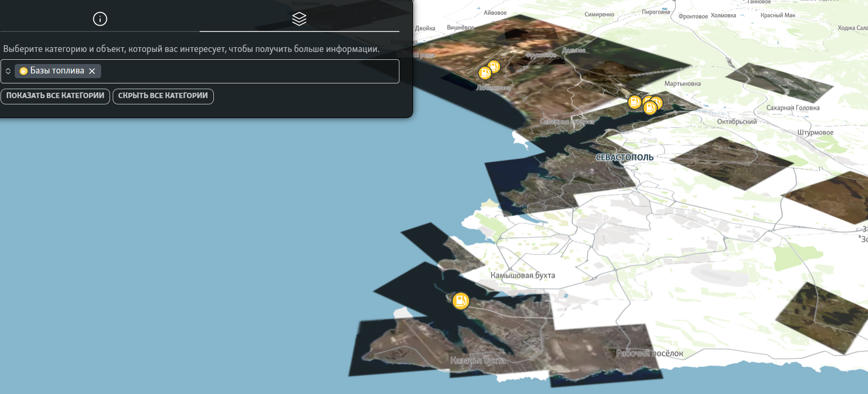The height and width of the screenshot is (394, 868).
Task: Select lowest fuel marker in northeast bay cluster
Action: pyautogui.click(x=650, y=108)
